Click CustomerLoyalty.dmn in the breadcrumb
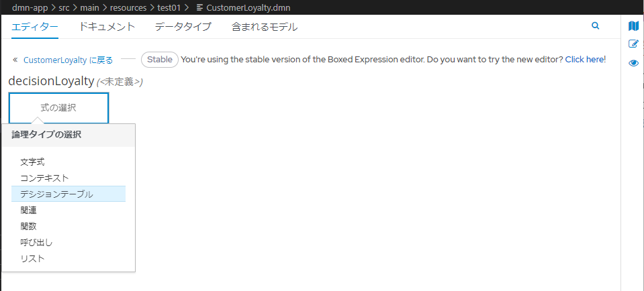This screenshot has width=644, height=291. pos(248,7)
